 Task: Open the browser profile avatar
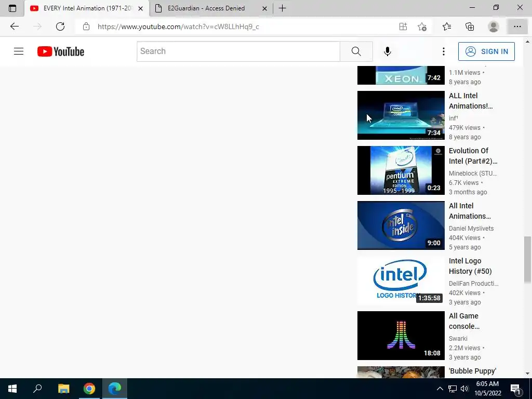[493, 26]
